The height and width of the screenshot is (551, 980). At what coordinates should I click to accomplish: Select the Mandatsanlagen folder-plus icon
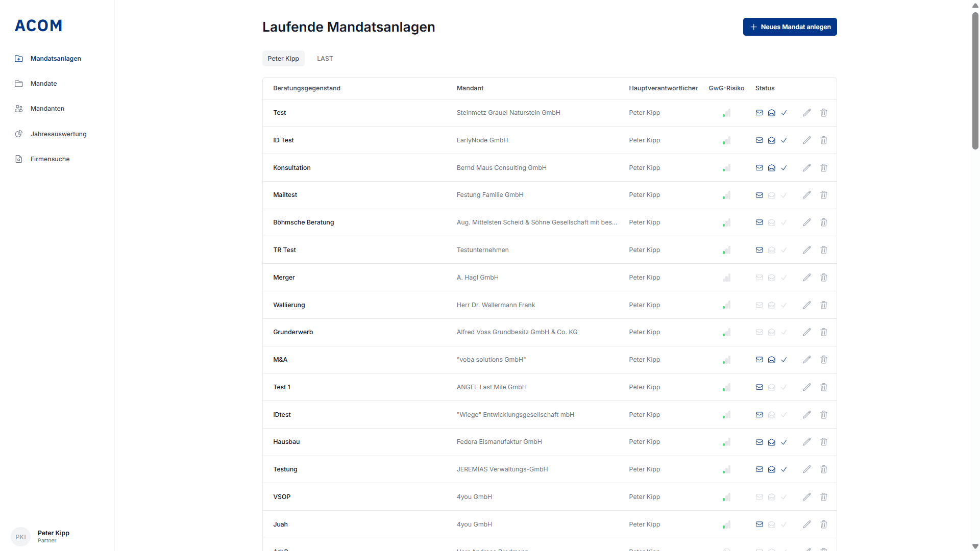pos(19,58)
